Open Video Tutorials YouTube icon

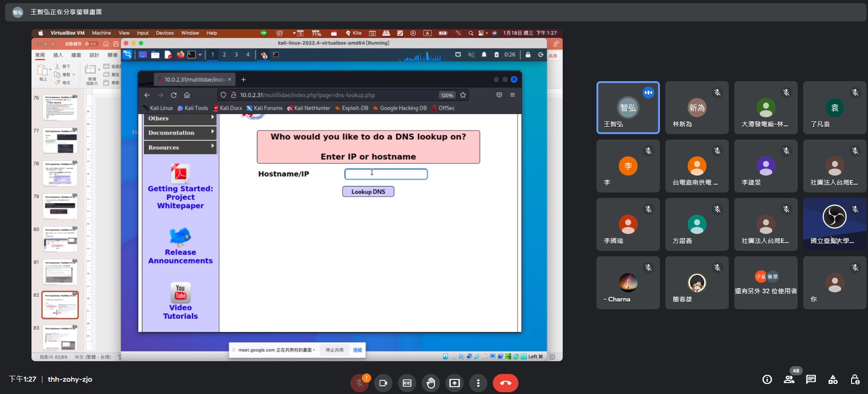(x=180, y=293)
